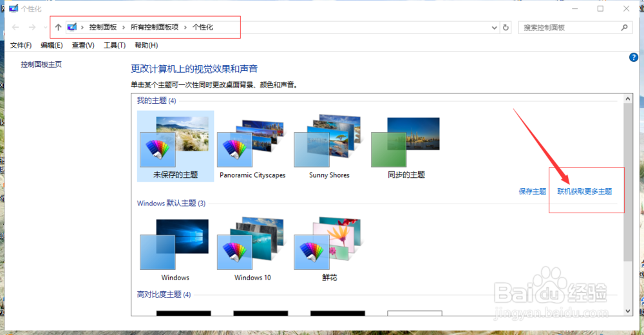This screenshot has width=644, height=335.
Task: Open the 编辑(E) menu
Action: pyautogui.click(x=52, y=45)
